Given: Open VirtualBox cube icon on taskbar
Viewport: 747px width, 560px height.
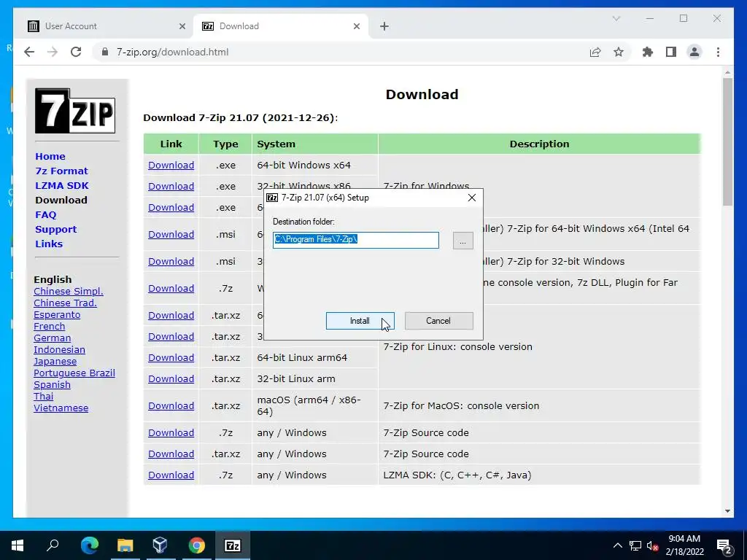Looking at the screenshot, I should point(160,545).
